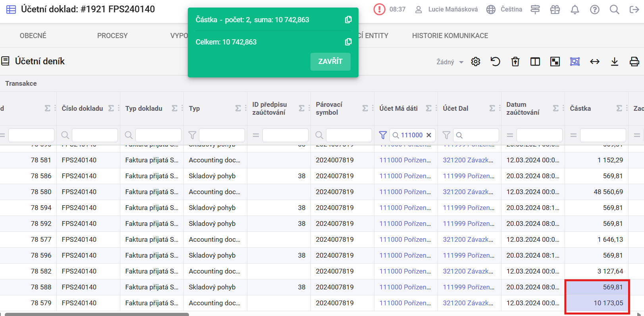Open the gift icon in header
Image resolution: width=644 pixels, height=316 pixels.
tap(555, 10)
